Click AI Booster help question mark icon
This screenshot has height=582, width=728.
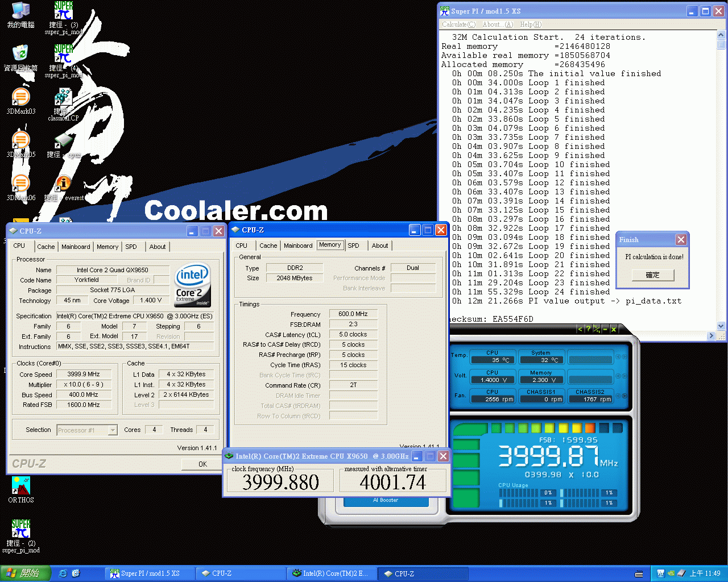(588, 329)
